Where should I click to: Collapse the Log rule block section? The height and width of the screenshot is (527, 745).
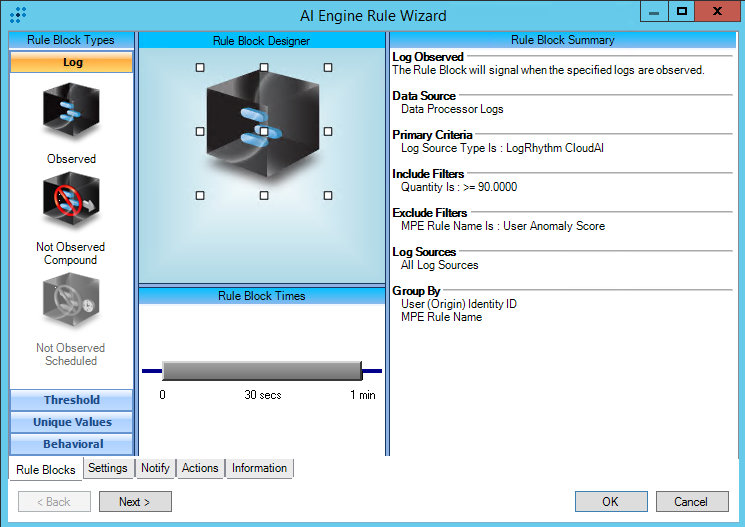click(71, 62)
